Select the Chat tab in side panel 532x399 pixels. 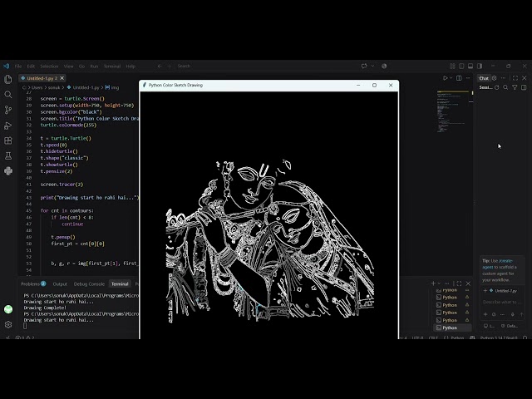(x=484, y=78)
